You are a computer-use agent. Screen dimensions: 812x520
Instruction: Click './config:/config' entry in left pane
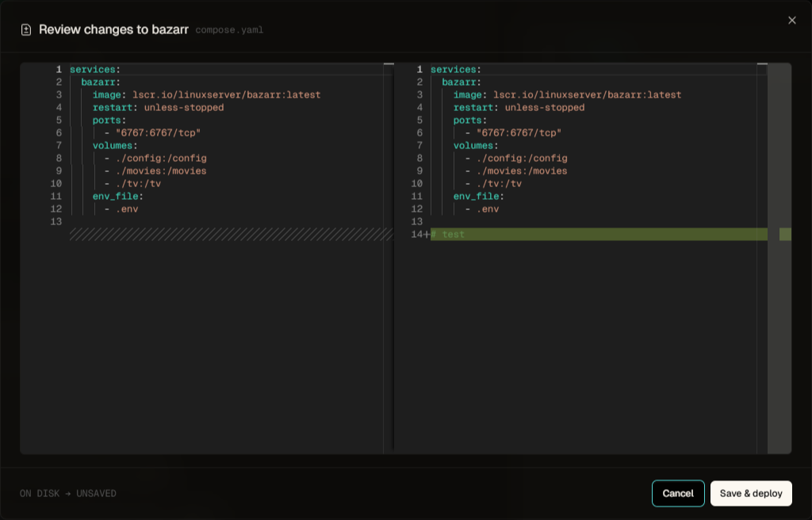pos(161,158)
